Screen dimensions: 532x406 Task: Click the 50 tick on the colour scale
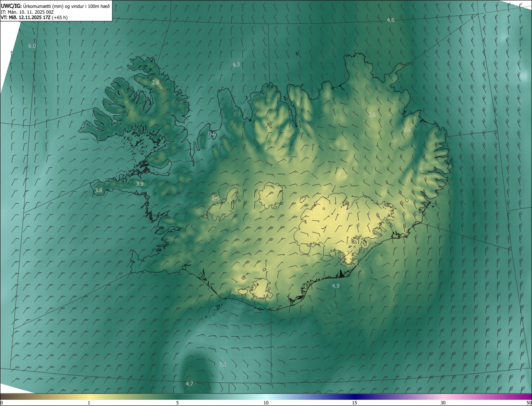(529, 403)
